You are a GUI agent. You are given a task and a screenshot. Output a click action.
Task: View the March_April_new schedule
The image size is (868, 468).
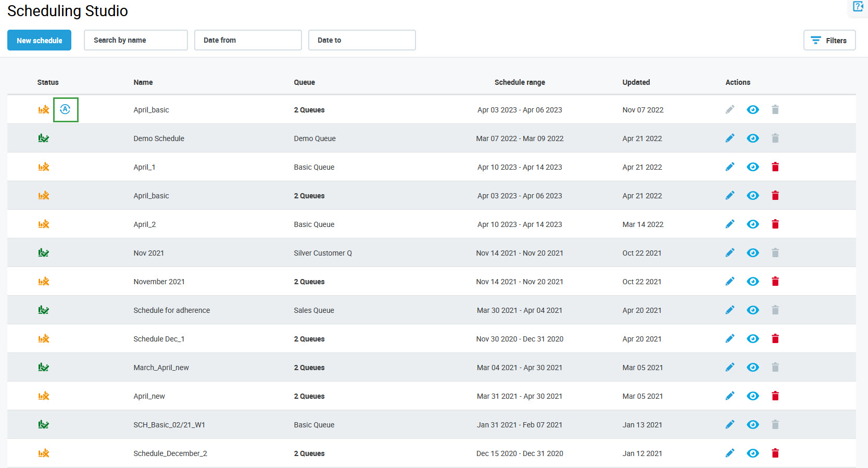(x=752, y=368)
